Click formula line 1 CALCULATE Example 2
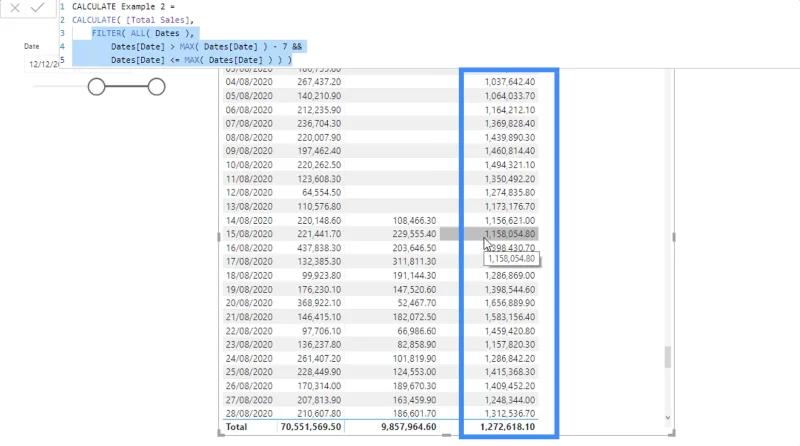This screenshot has height=446, width=800. click(123, 7)
